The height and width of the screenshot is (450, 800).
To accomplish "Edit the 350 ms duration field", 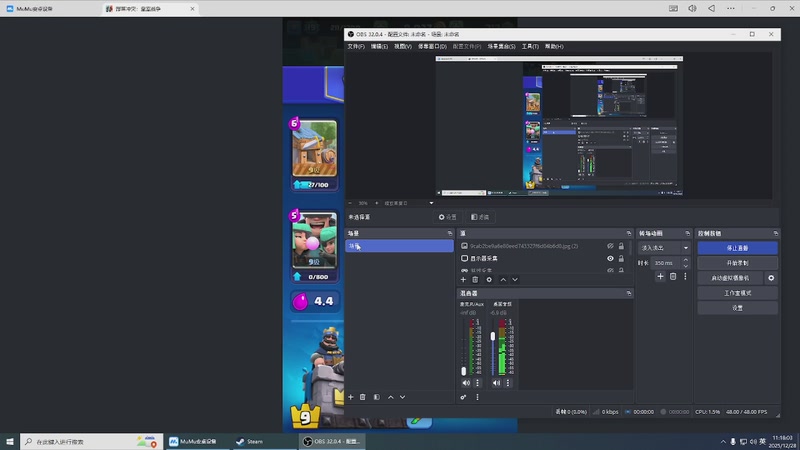I will tap(666, 263).
